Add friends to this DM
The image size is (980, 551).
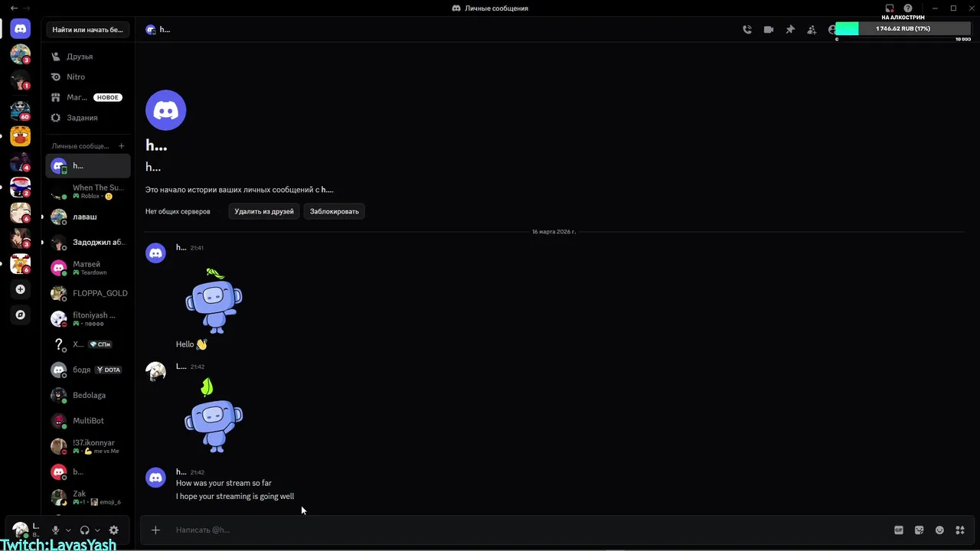click(x=812, y=30)
